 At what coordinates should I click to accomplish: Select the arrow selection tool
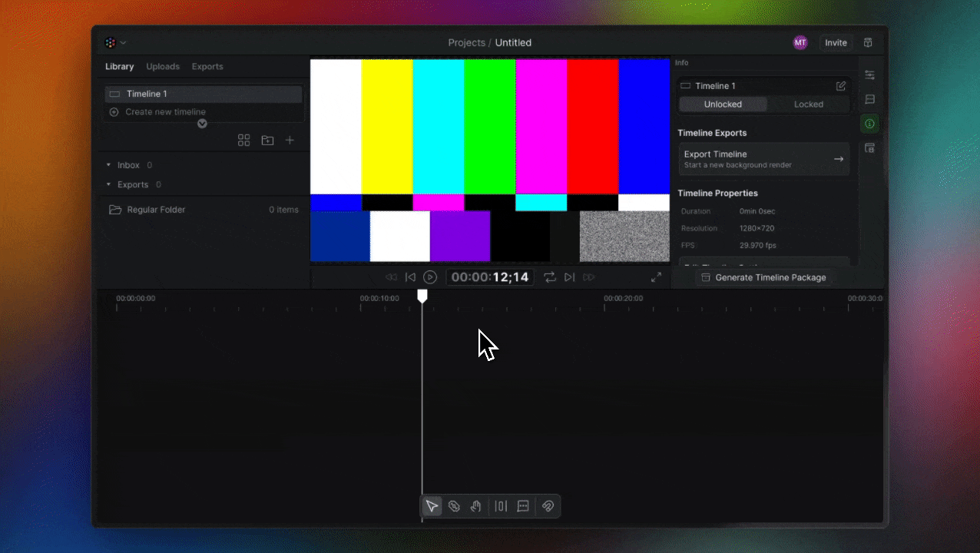tap(432, 506)
